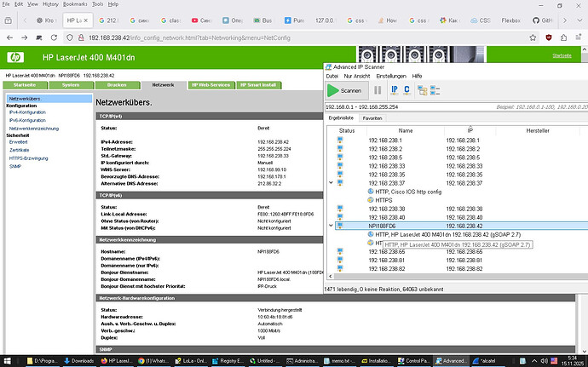Screen dimensions: 588x367
Task: Click the IP toolbar icon
Action: point(395,89)
